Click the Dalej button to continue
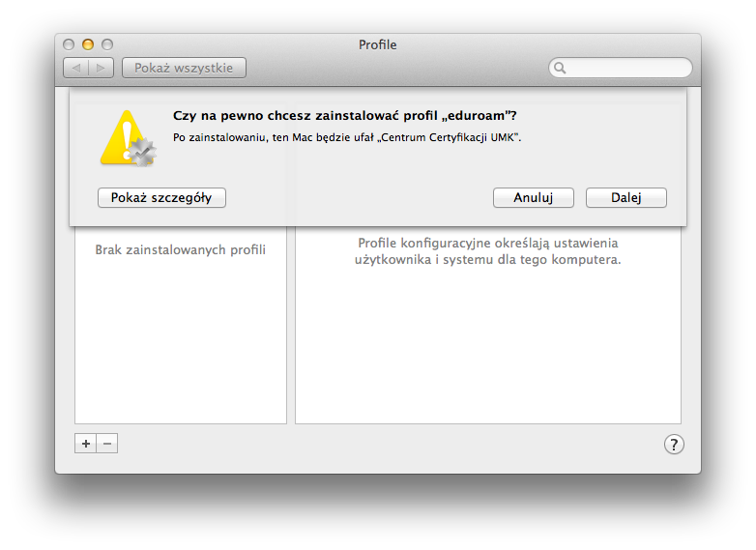Screen dimensions: 756x550 click(625, 197)
